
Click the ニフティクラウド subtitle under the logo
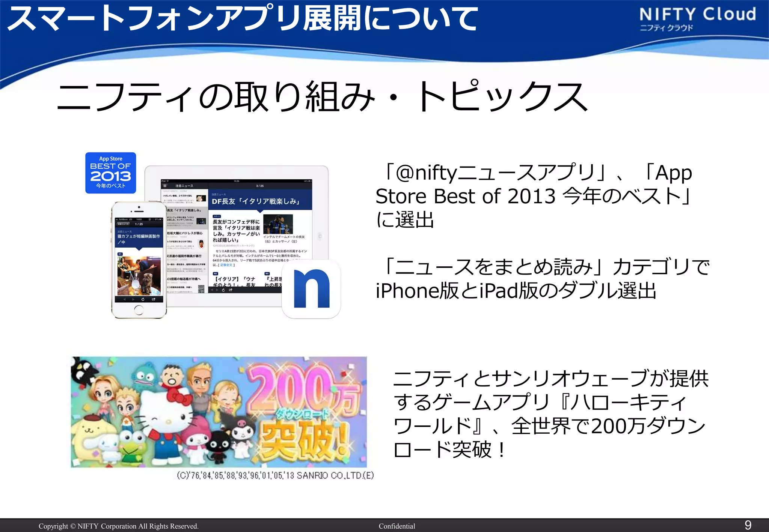[666, 28]
